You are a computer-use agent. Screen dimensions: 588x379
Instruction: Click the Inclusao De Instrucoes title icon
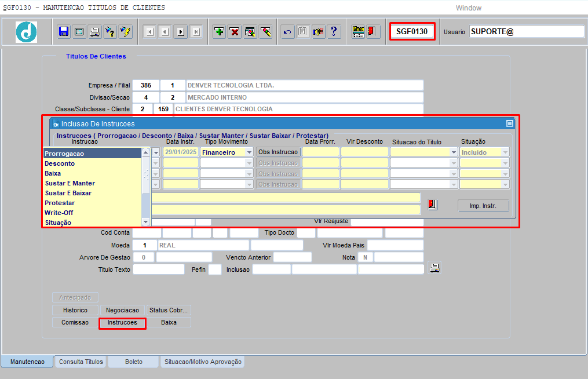click(x=56, y=124)
